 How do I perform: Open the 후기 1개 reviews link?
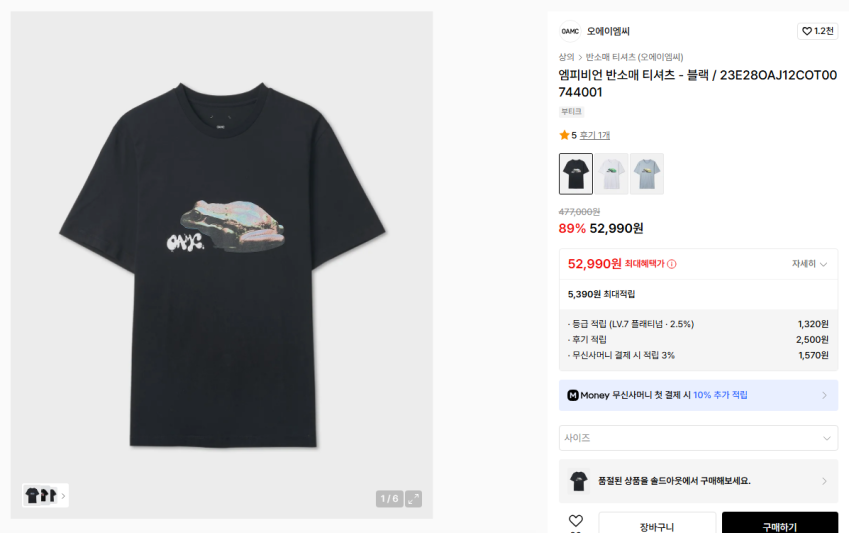[x=595, y=135]
